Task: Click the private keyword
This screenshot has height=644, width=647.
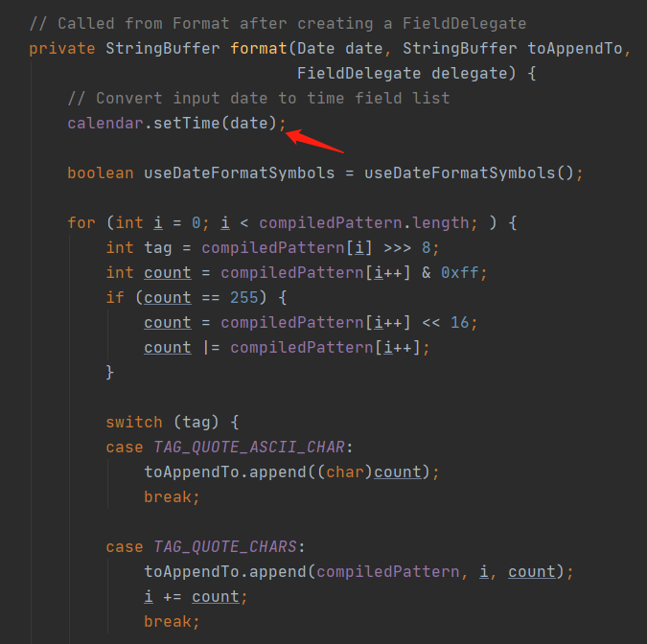Action: point(62,49)
